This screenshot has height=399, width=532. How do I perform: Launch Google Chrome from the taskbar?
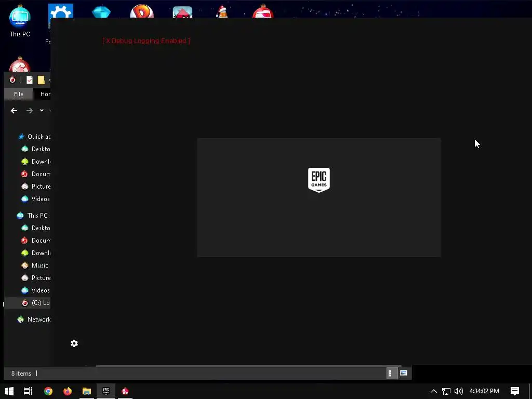[x=48, y=391]
